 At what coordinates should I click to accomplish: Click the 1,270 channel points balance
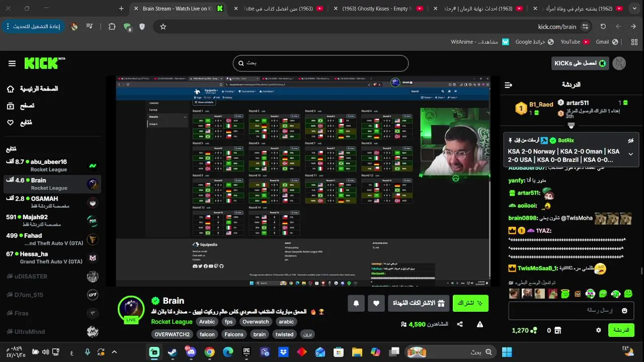(524, 330)
